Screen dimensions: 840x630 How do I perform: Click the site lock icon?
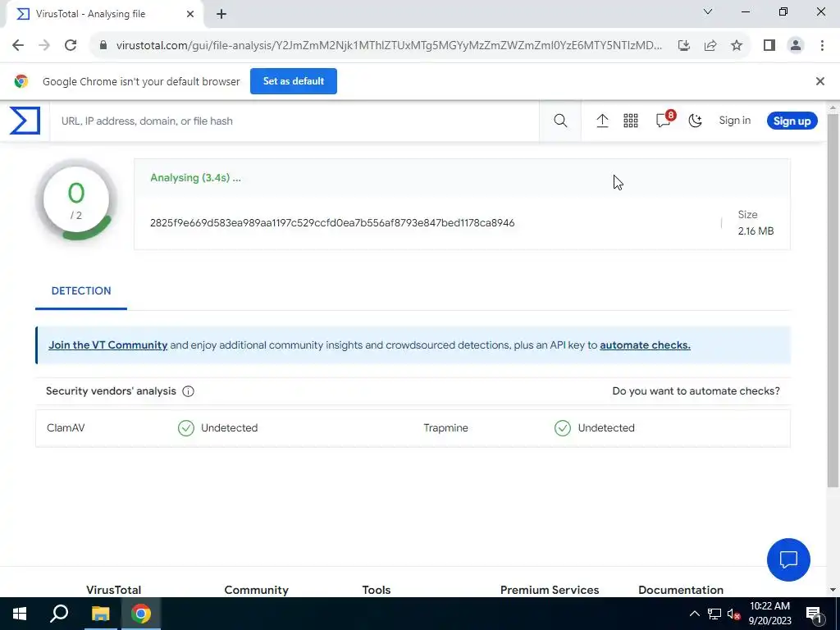(x=104, y=45)
